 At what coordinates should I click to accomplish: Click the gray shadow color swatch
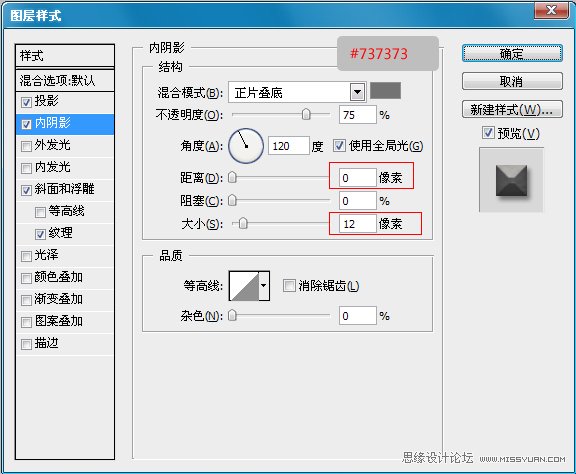point(385,90)
